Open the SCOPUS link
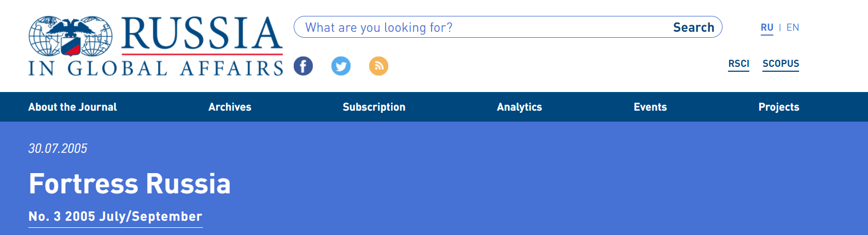The width and height of the screenshot is (868, 235). click(780, 64)
